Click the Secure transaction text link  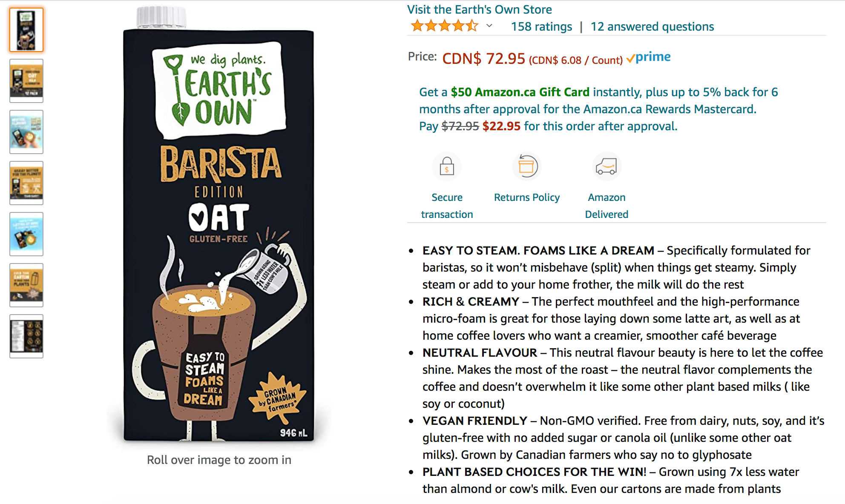447,206
